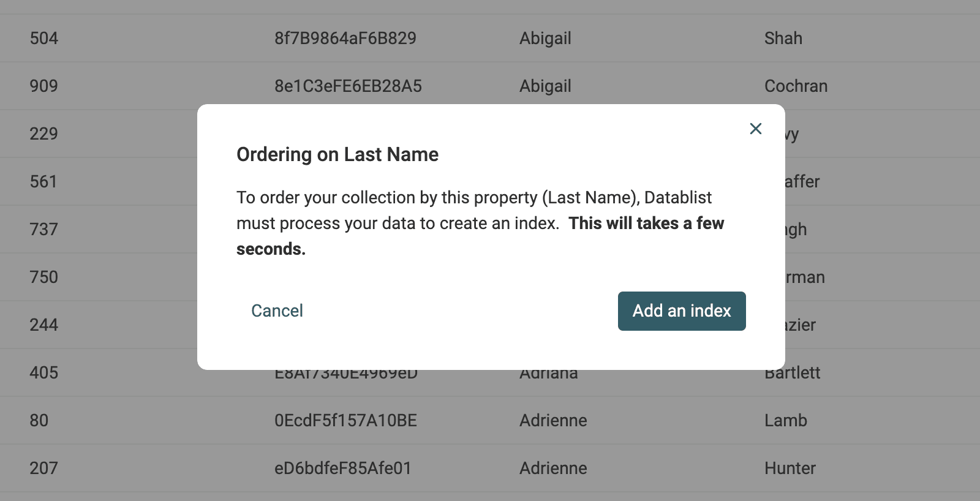Select the Lamb last name cell
The image size is (980, 501).
pyautogui.click(x=785, y=421)
